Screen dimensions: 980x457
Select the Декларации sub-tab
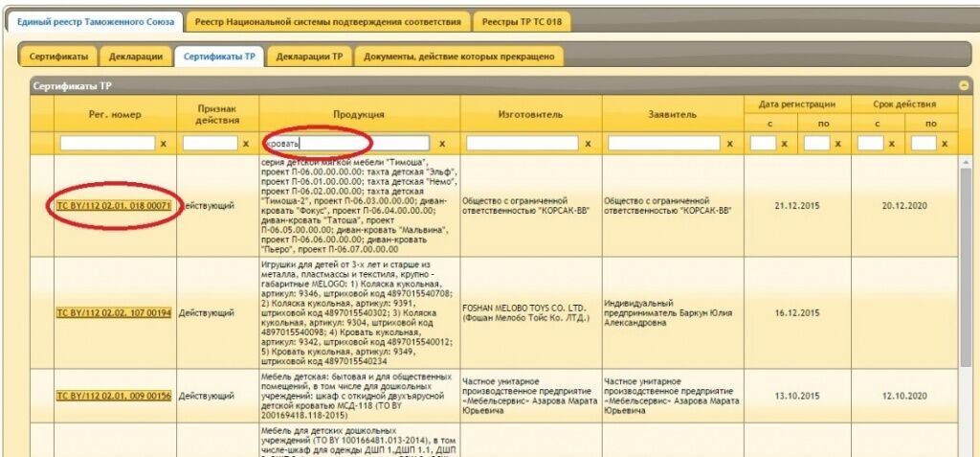[136, 57]
